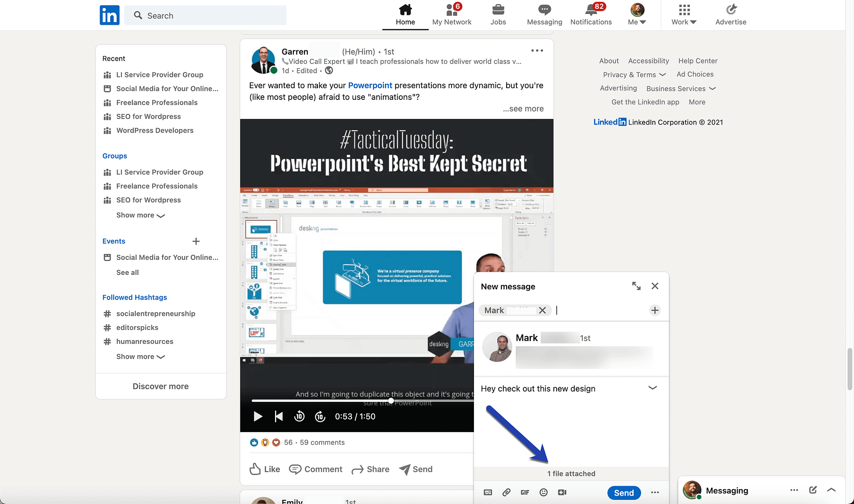
Task: Play the PowerPoint video
Action: 258,416
